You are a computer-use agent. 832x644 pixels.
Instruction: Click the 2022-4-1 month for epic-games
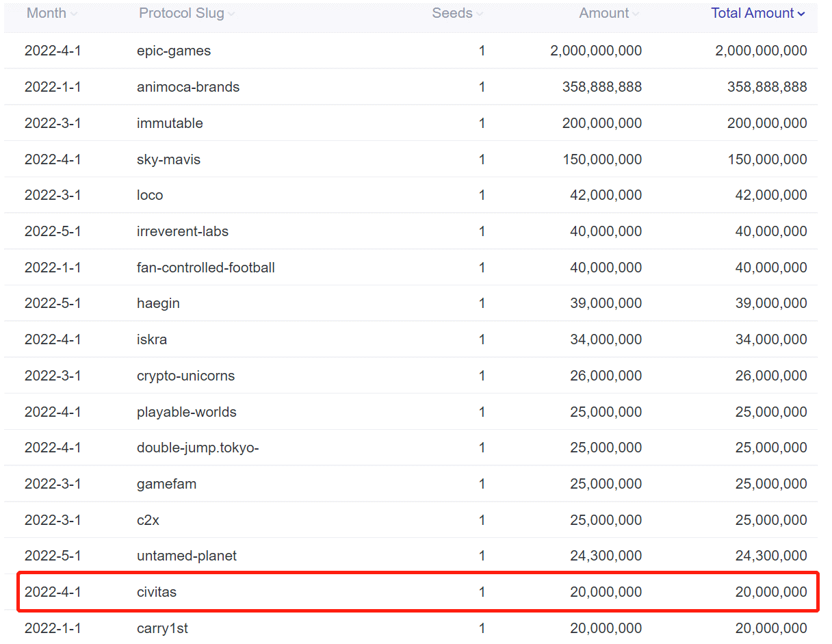pos(53,51)
